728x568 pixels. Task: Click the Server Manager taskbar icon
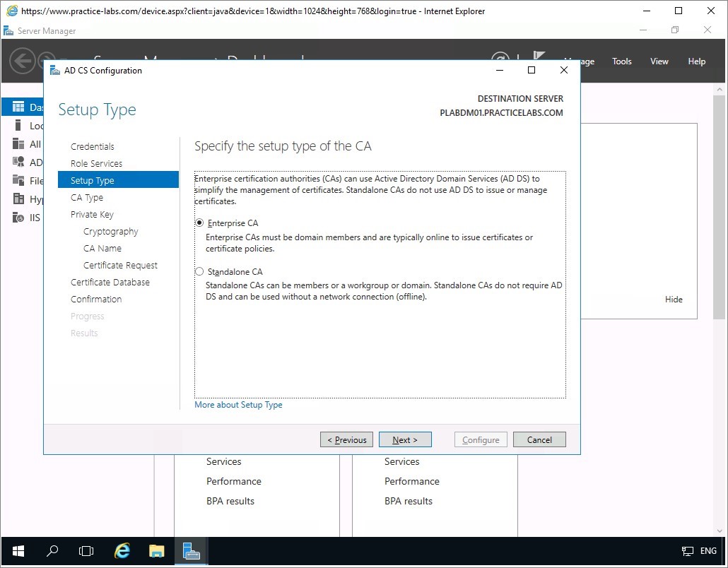tap(191, 551)
